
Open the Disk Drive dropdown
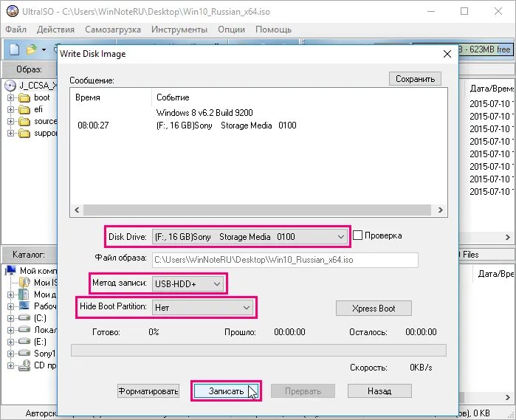(x=249, y=237)
